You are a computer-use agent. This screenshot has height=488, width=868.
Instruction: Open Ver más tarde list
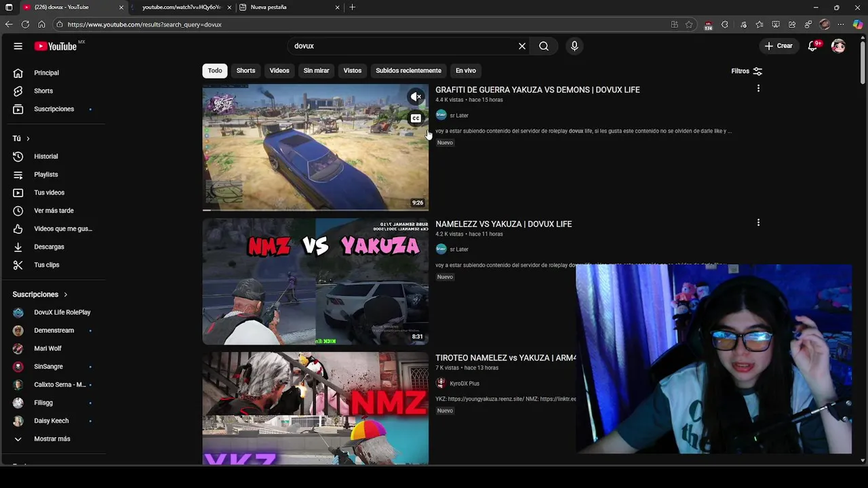pyautogui.click(x=54, y=211)
